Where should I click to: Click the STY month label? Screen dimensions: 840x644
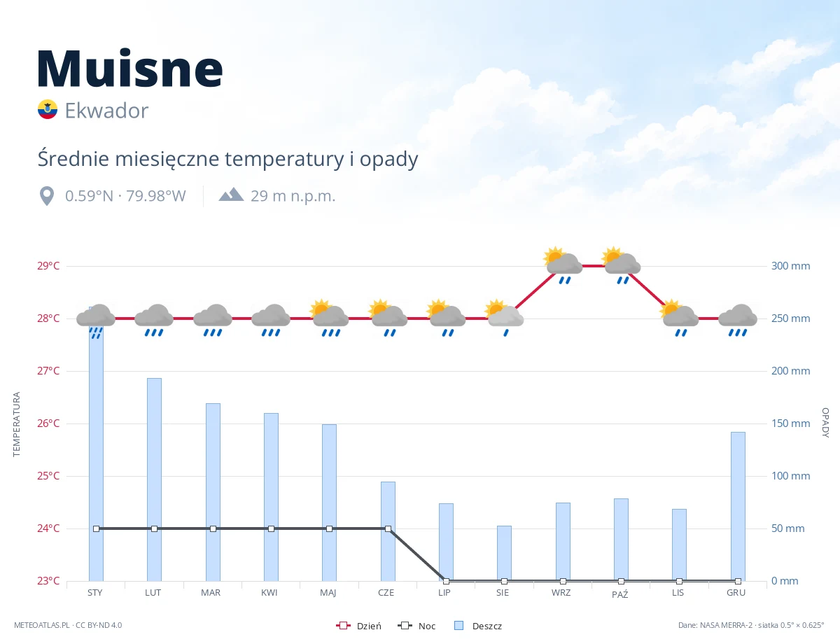click(96, 592)
